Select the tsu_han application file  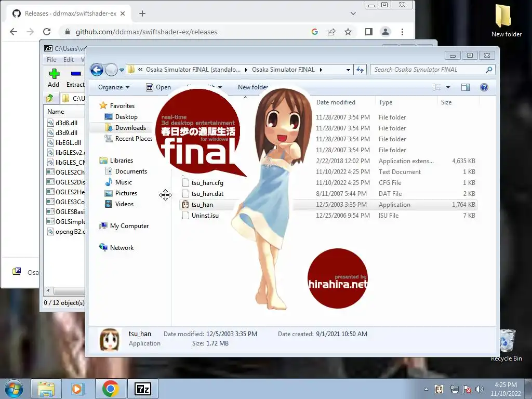(x=328, y=205)
